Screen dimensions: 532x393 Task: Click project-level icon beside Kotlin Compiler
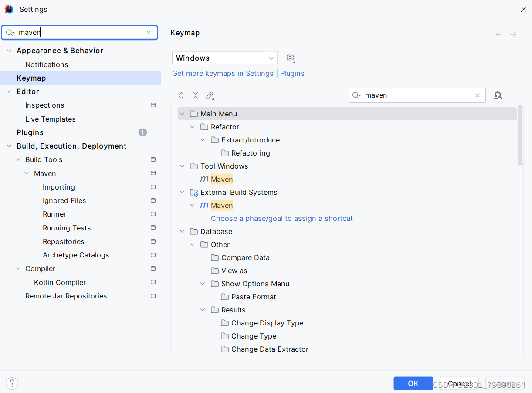pyautogui.click(x=153, y=282)
